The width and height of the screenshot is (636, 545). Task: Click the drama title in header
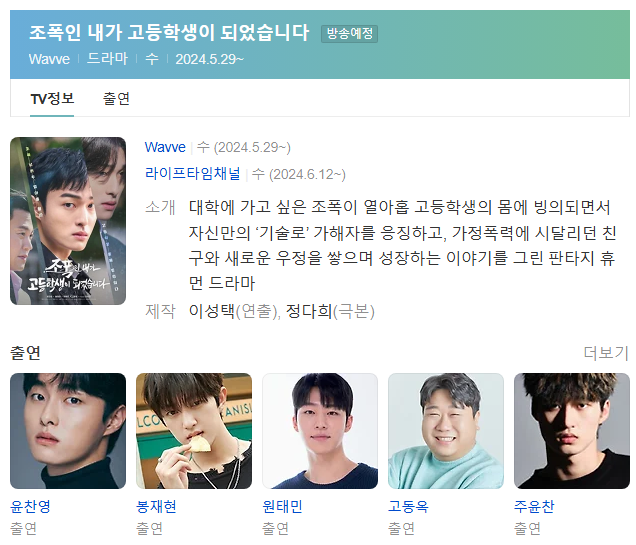(169, 32)
